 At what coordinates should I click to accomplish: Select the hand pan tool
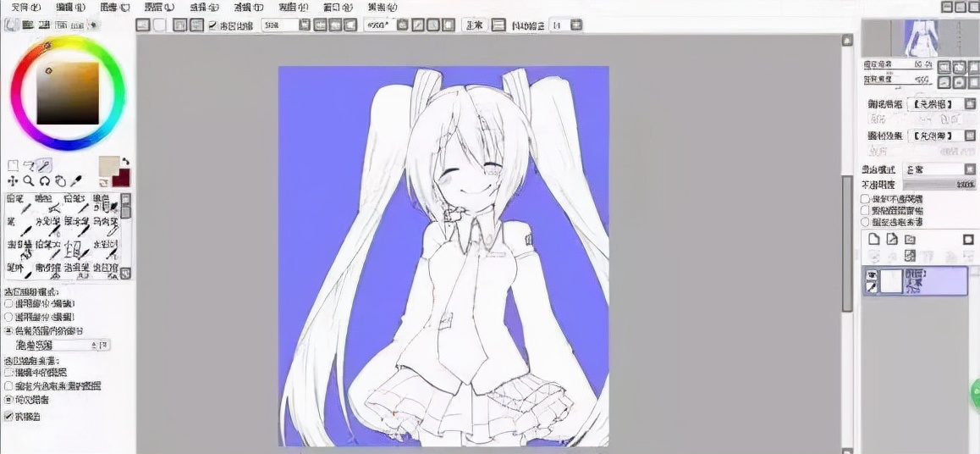(60, 181)
